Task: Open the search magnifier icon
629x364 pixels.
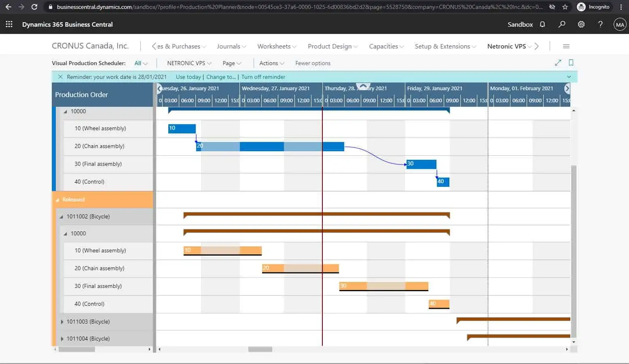Action: point(562,24)
